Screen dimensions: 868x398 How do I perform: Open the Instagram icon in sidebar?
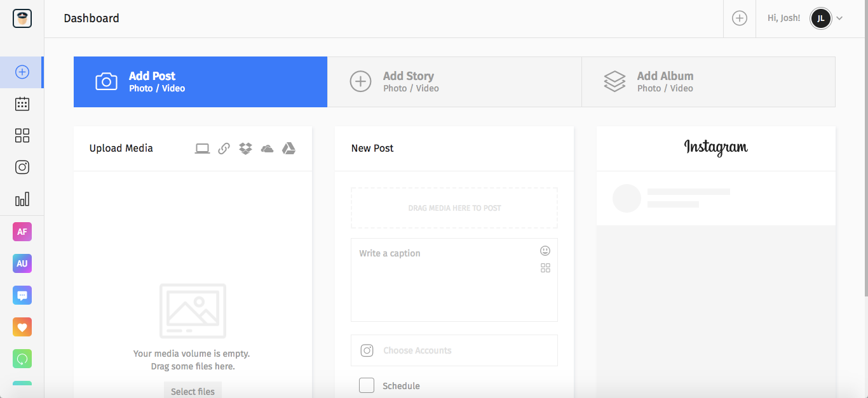coord(22,168)
